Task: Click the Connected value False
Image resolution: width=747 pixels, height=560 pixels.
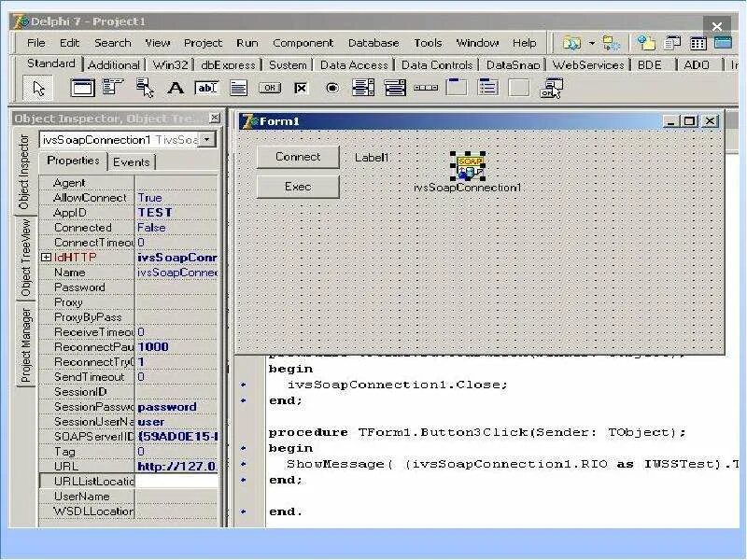Action: [176, 228]
